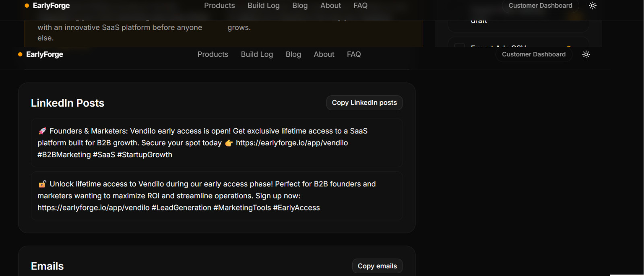Click the EarlyForge logo in the topmost header

[x=47, y=6]
